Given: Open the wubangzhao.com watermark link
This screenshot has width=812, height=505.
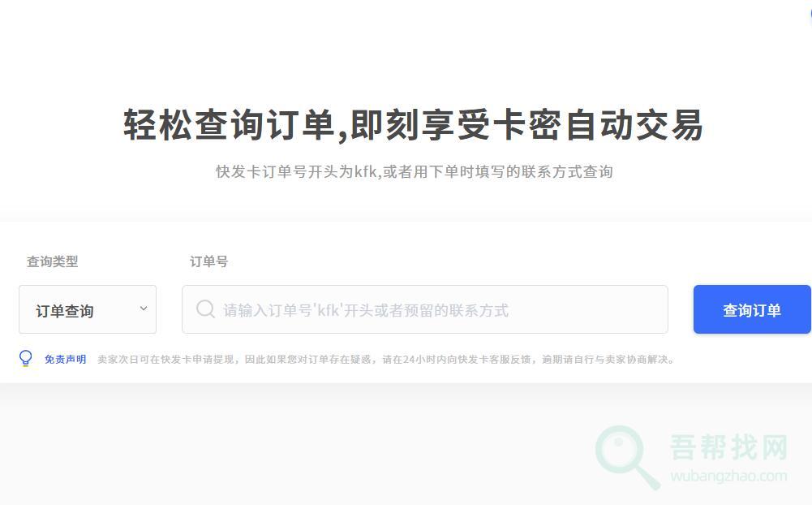Looking at the screenshot, I should pyautogui.click(x=728, y=476).
